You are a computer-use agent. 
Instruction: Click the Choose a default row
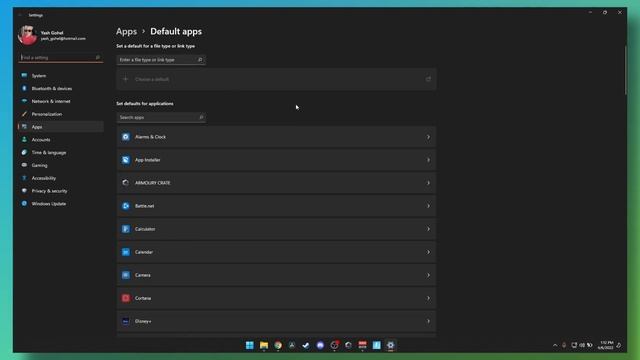point(276,79)
